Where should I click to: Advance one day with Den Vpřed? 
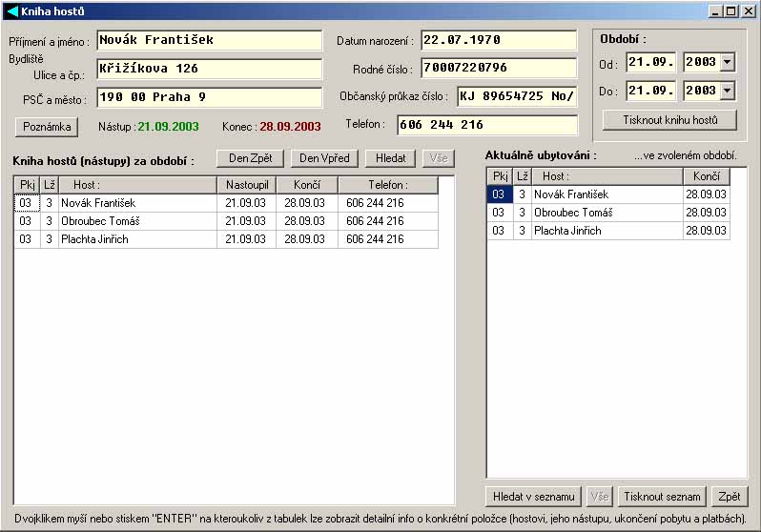pyautogui.click(x=324, y=158)
